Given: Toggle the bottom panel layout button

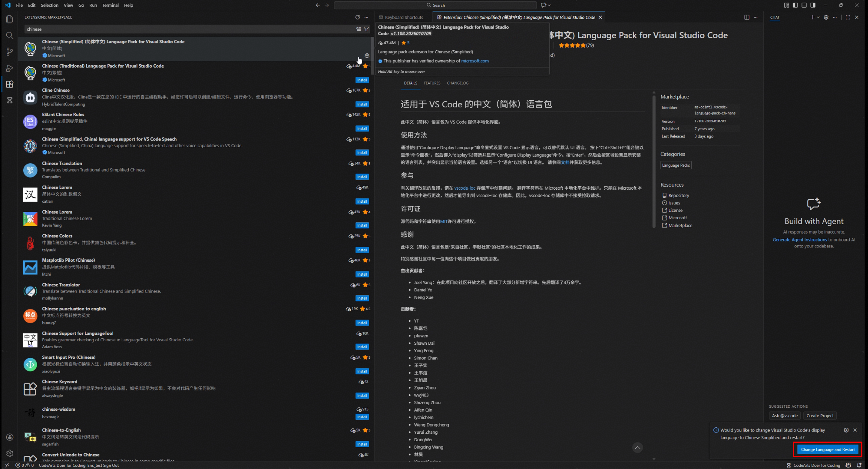Looking at the screenshot, I should 804,5.
